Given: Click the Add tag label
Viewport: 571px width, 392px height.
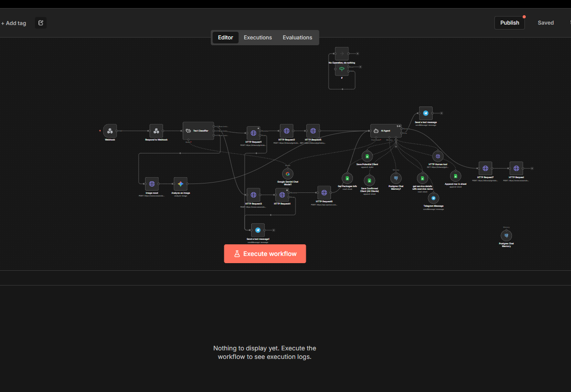Looking at the screenshot, I should [x=14, y=23].
